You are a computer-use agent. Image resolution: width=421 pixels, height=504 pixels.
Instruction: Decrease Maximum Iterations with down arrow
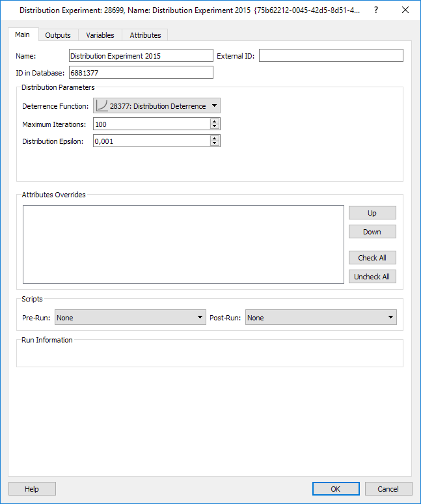click(215, 126)
